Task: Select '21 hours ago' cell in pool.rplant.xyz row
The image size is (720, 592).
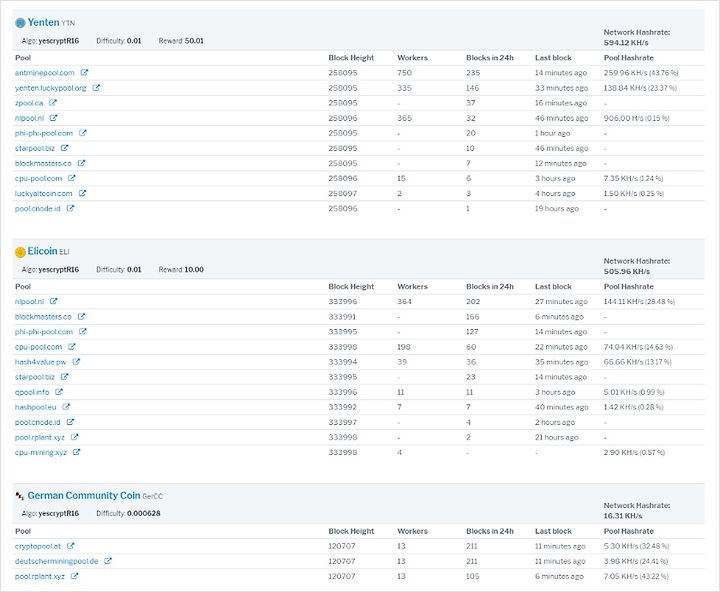Action: (x=557, y=438)
